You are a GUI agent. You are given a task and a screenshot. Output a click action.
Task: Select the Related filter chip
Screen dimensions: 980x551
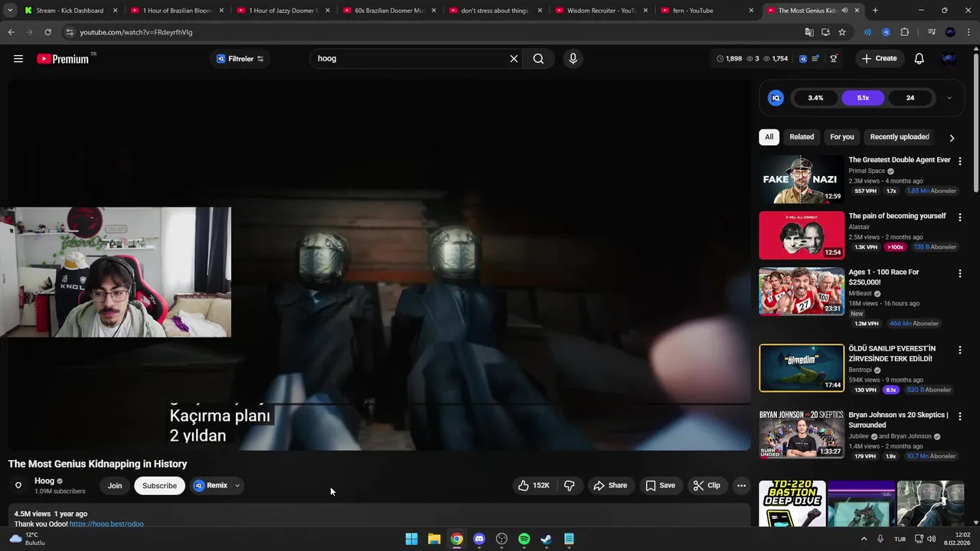pos(802,137)
